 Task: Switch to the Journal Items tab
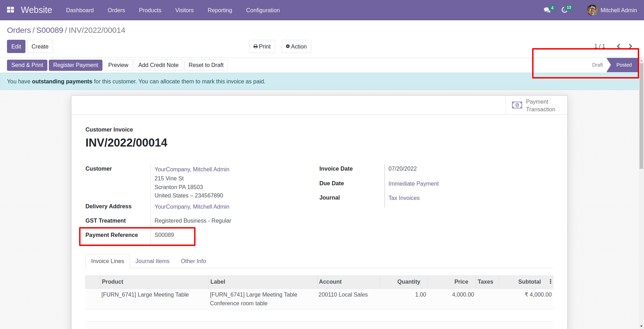pos(152,261)
